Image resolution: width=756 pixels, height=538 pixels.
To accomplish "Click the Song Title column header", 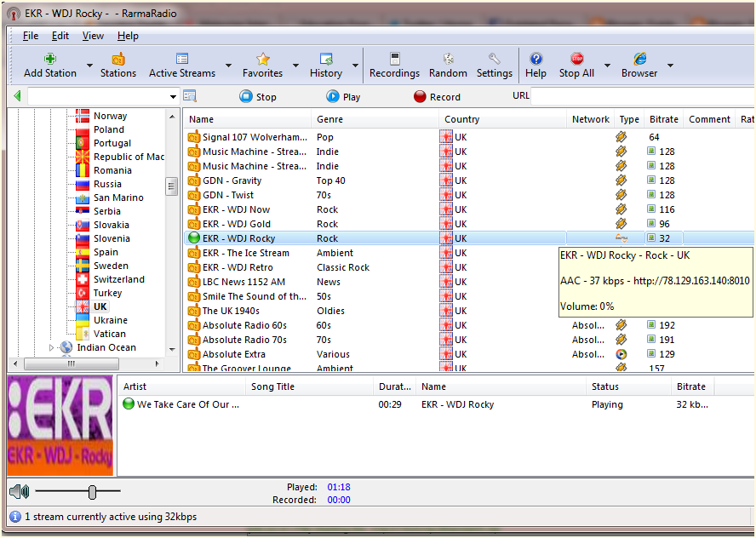I will 310,386.
